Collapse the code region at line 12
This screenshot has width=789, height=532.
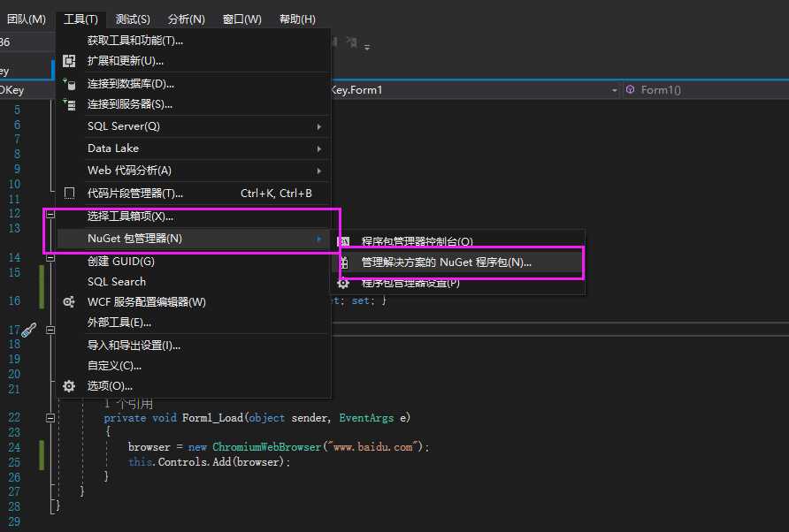click(x=50, y=215)
